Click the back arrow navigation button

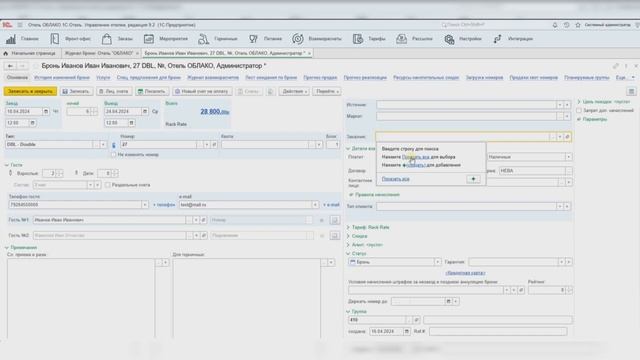pos(10,66)
